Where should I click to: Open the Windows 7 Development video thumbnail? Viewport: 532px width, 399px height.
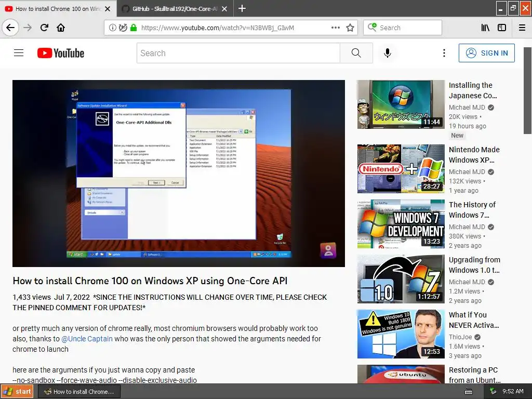[x=401, y=224]
